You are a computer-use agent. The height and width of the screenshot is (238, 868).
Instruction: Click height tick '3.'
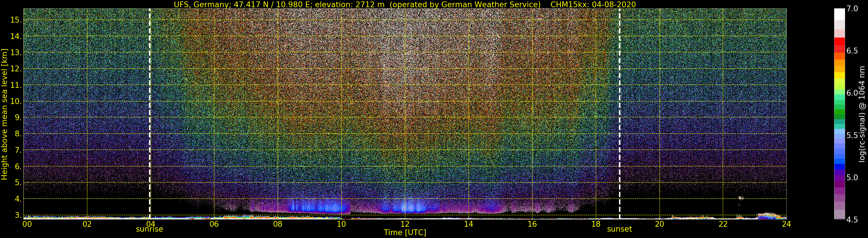pos(18,215)
